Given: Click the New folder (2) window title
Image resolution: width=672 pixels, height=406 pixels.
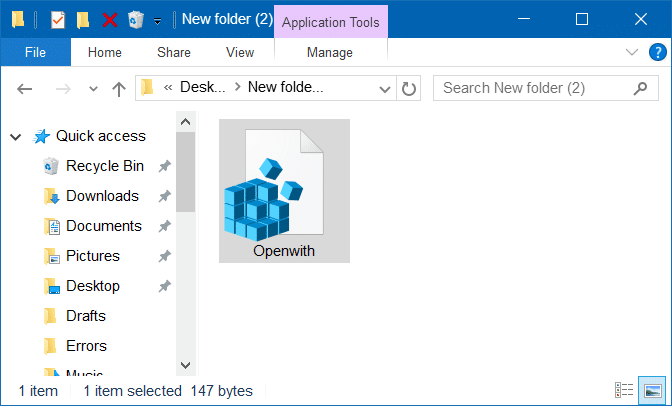Looking at the screenshot, I should click(228, 19).
